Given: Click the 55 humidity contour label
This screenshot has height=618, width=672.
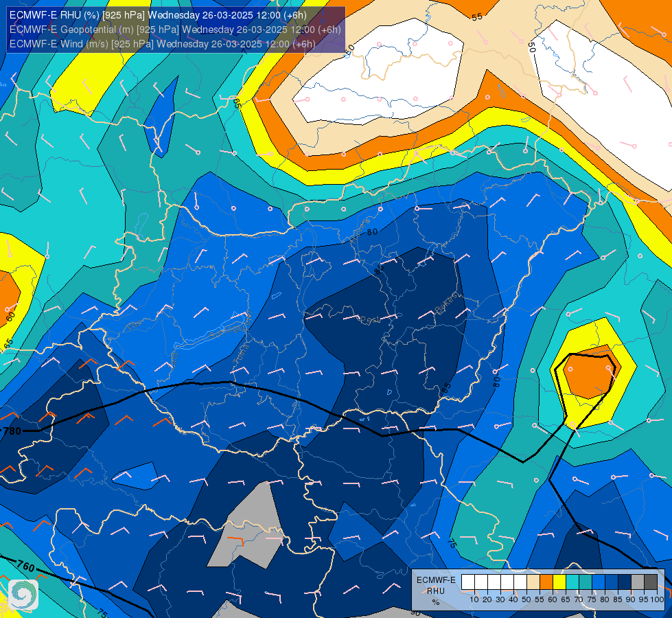Looking at the screenshot, I should pyautogui.click(x=477, y=16).
